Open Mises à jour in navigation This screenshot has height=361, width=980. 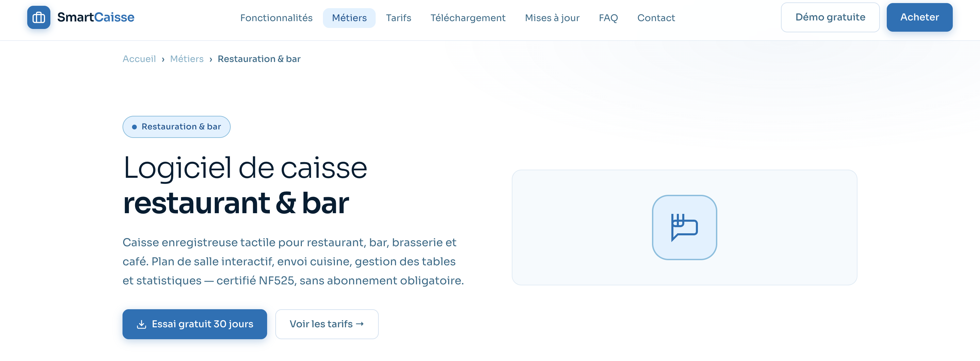click(x=552, y=18)
